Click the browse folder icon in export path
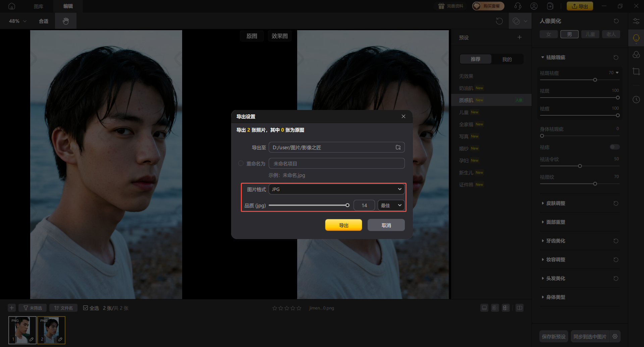 (x=398, y=148)
